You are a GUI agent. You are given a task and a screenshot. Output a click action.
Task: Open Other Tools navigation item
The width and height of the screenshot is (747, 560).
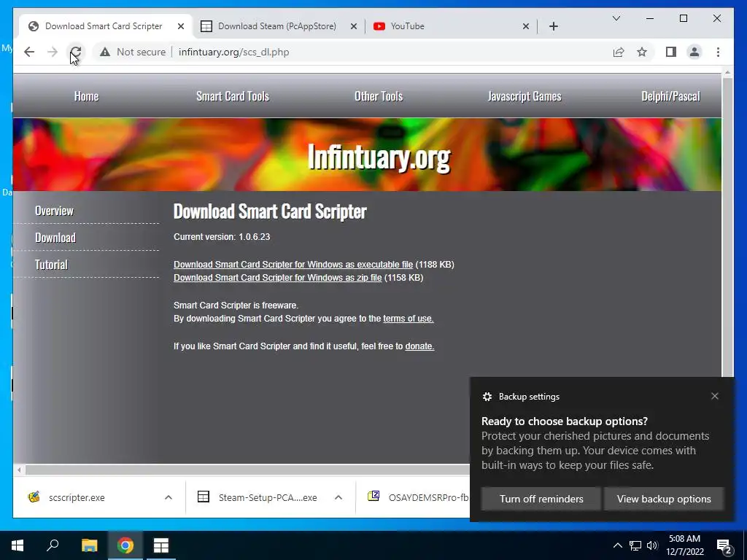point(379,96)
